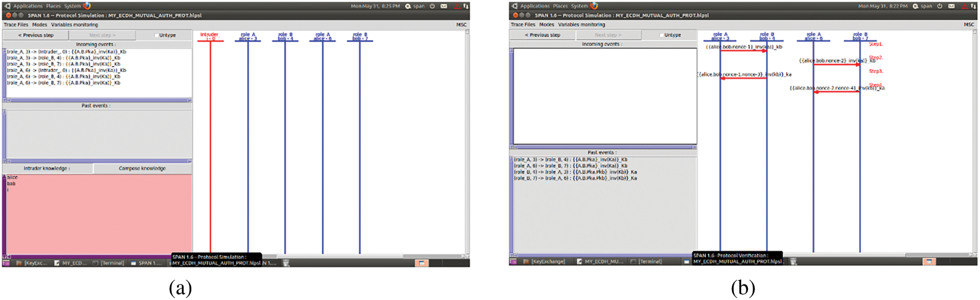
Task: Open the Applications menu in panel (a)
Action: click(28, 6)
